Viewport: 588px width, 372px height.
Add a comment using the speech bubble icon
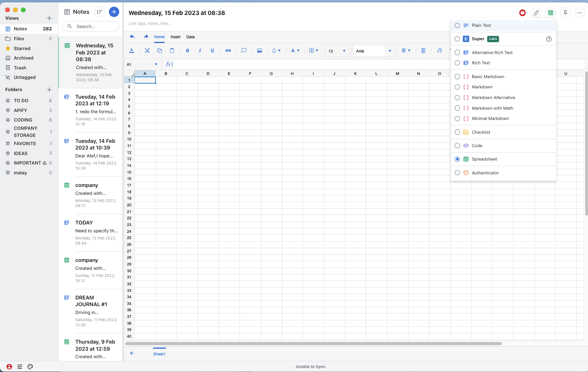(x=244, y=51)
